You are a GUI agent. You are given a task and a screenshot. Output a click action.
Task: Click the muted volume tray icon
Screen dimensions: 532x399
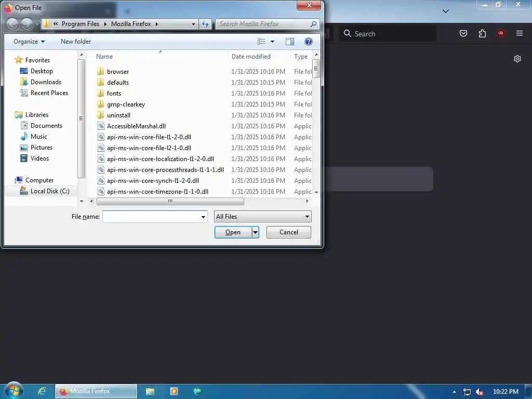[x=480, y=392]
